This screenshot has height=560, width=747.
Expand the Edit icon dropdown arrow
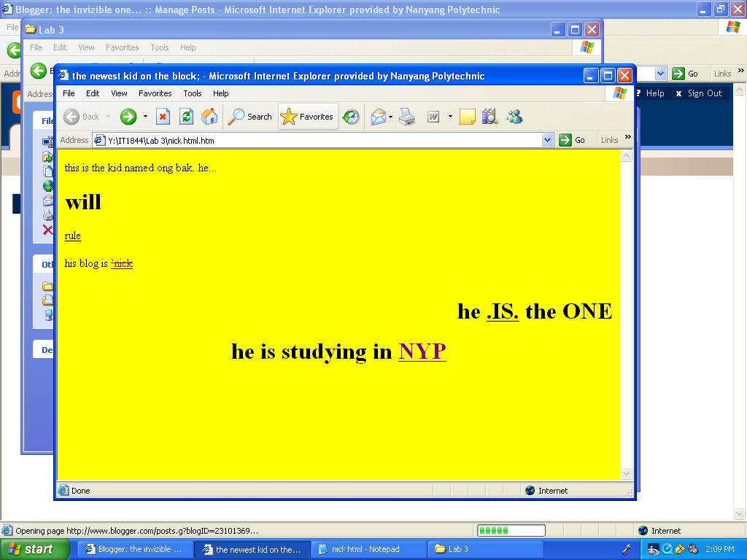pyautogui.click(x=450, y=117)
